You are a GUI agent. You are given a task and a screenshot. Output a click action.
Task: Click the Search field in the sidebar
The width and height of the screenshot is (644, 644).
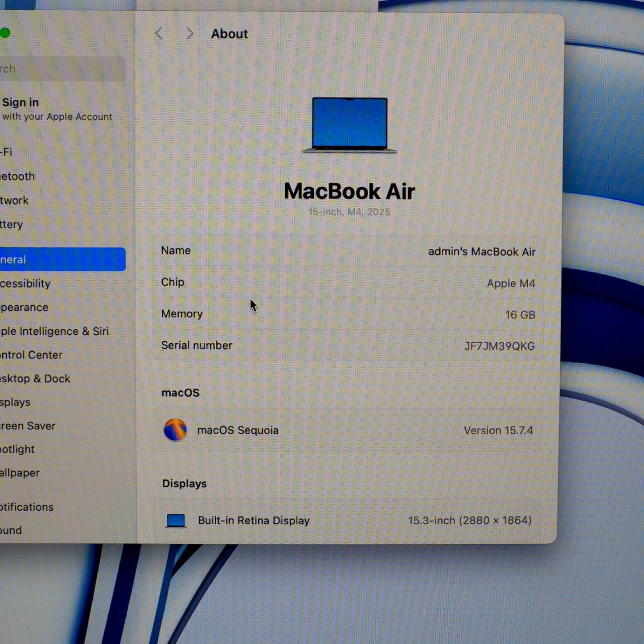[62, 69]
